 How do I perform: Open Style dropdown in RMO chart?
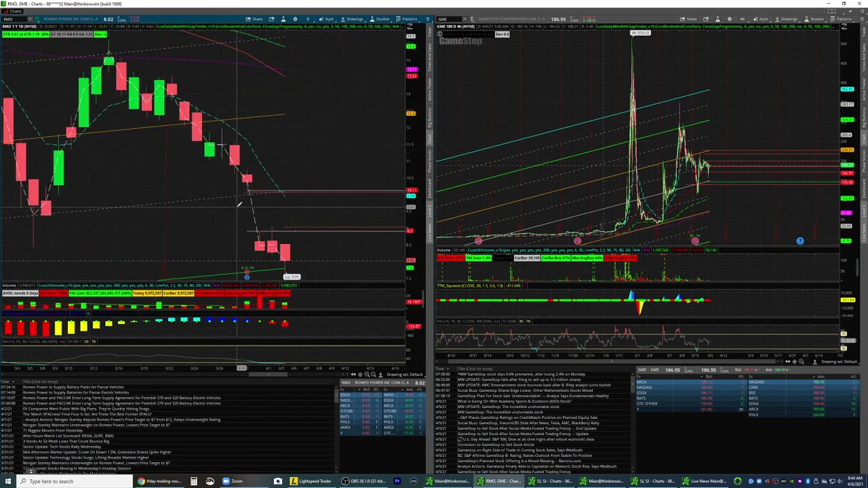click(326, 19)
